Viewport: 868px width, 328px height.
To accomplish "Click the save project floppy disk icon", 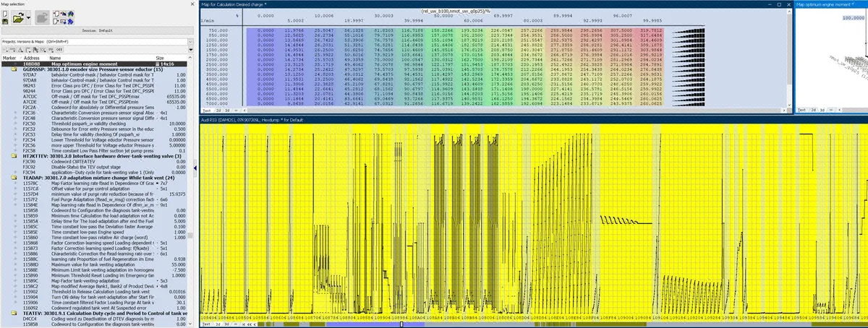I will (x=5, y=22).
